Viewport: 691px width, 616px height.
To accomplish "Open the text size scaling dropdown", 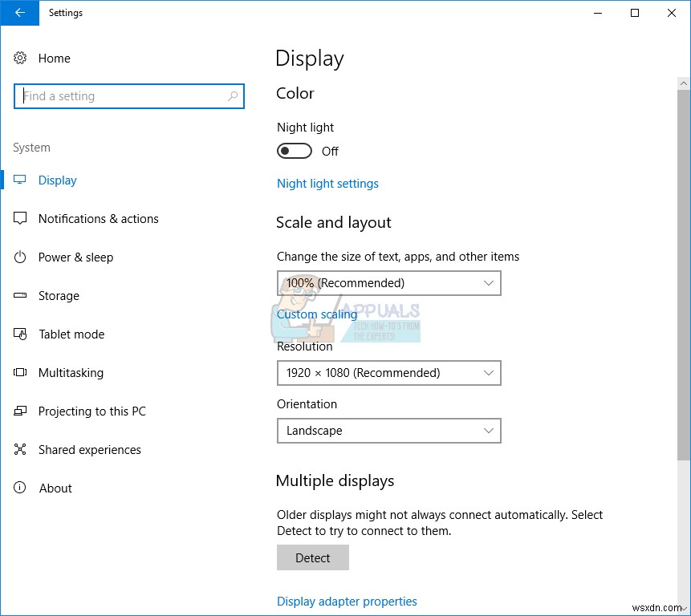I will [388, 282].
